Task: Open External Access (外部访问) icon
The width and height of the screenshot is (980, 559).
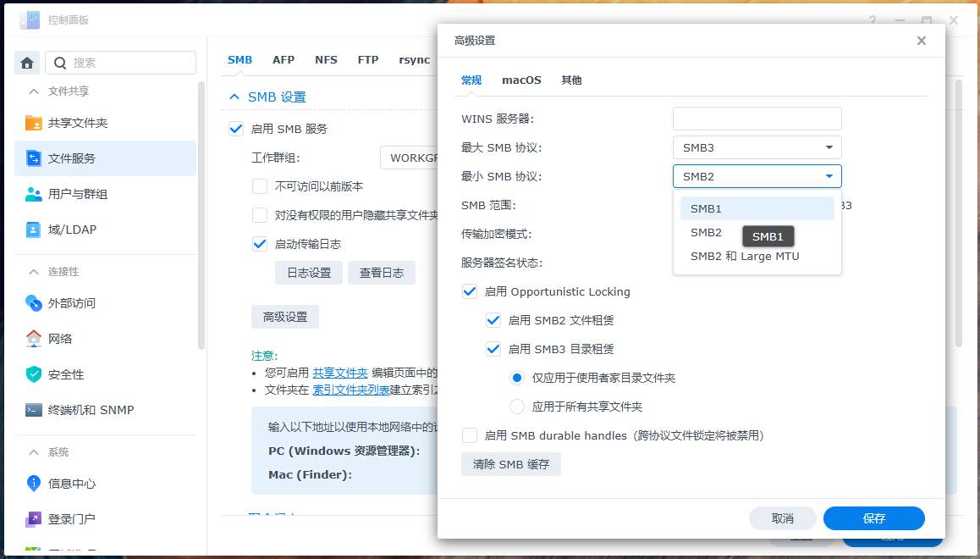Action: click(34, 303)
